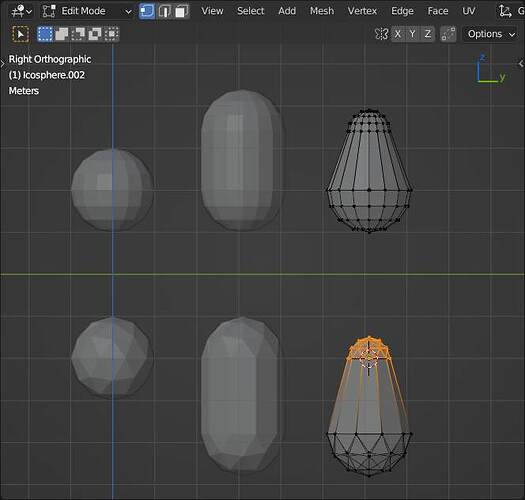Switch to Edge select mode icon
Screen dimensions: 525x500
[164, 11]
